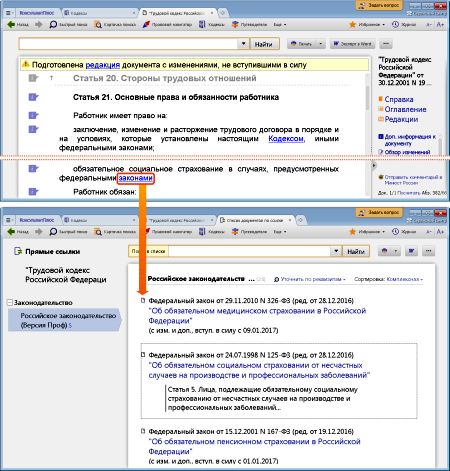Click the search input field in upper window
This screenshot has height=471, width=450.
tap(129, 44)
